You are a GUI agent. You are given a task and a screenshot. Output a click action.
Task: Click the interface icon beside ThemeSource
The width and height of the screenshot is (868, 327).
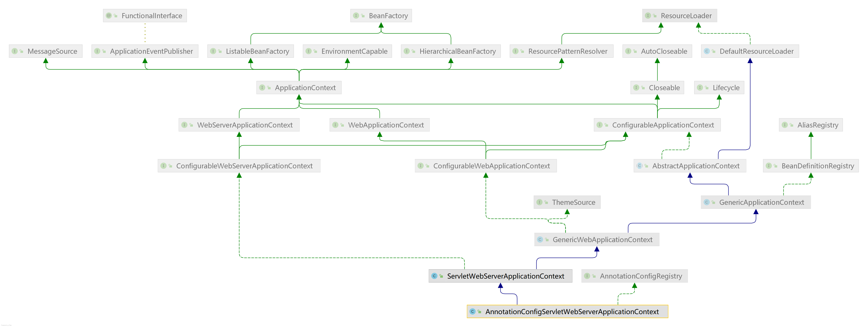point(539,202)
